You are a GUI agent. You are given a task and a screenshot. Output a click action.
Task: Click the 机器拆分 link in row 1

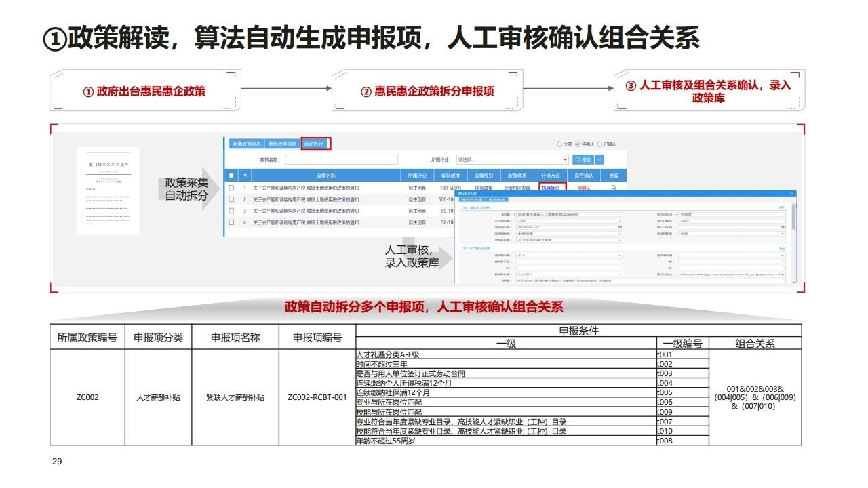point(551,188)
